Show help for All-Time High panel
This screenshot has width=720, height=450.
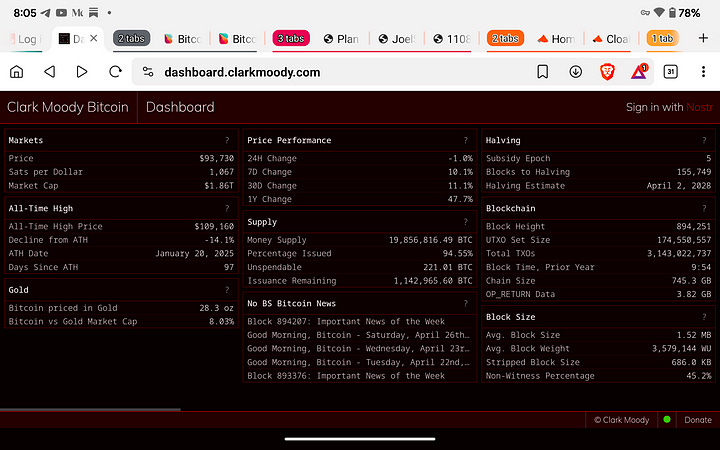(x=227, y=208)
